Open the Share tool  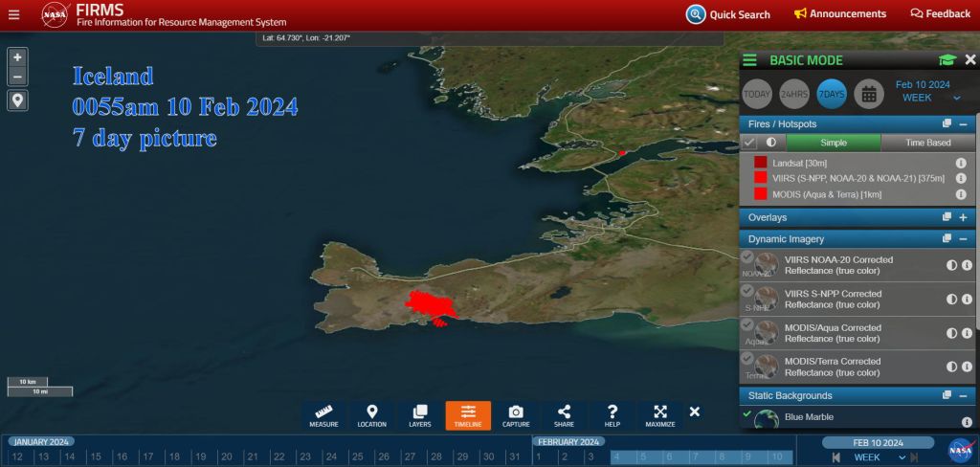tap(564, 415)
